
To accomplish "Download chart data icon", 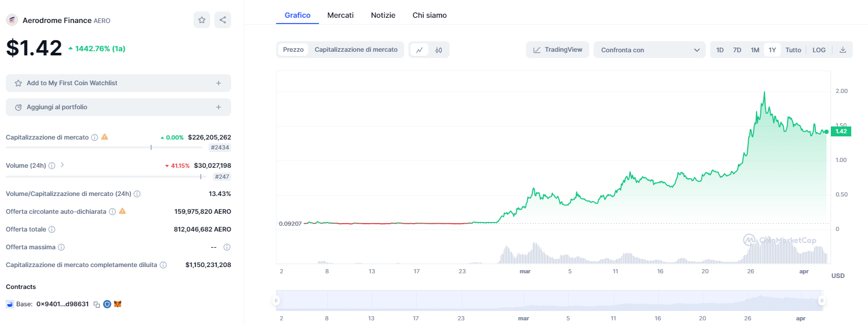I will (843, 50).
